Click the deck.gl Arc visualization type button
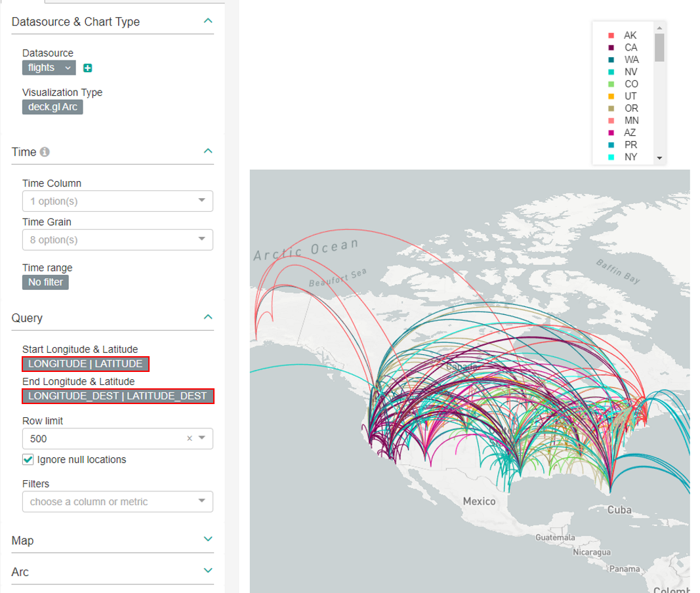Screen dimensions: 700x593 point(52,107)
